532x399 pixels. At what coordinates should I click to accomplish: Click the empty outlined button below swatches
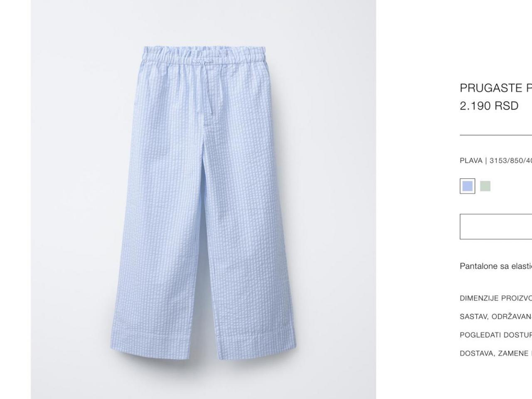click(496, 227)
